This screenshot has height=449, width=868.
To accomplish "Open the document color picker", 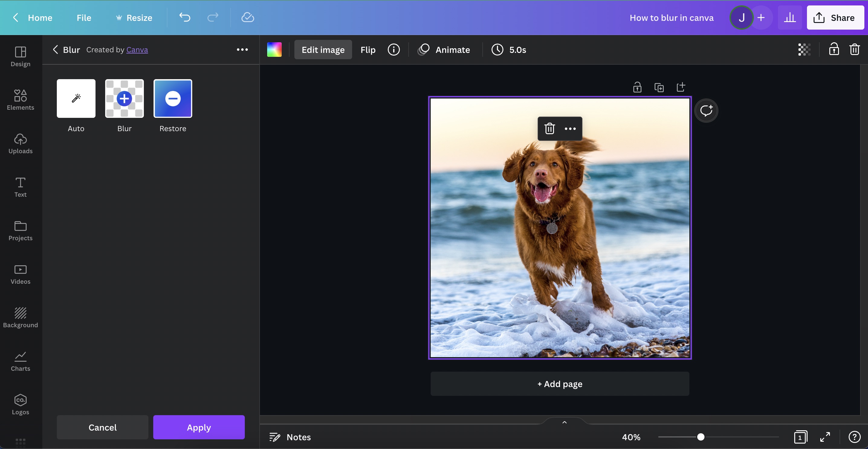I will (x=274, y=50).
